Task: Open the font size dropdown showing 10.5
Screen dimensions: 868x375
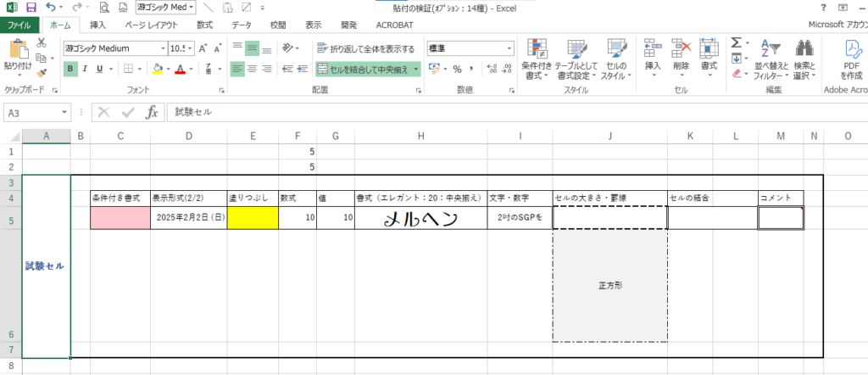Action: tap(179, 48)
